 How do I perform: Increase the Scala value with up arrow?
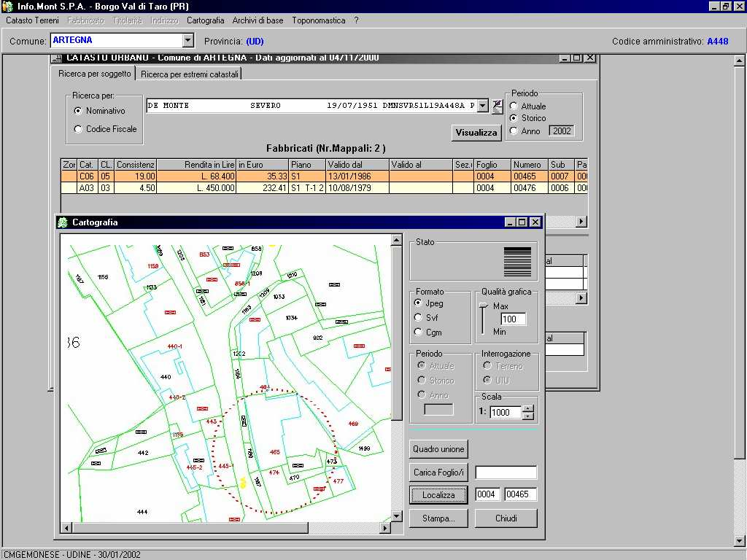click(528, 408)
